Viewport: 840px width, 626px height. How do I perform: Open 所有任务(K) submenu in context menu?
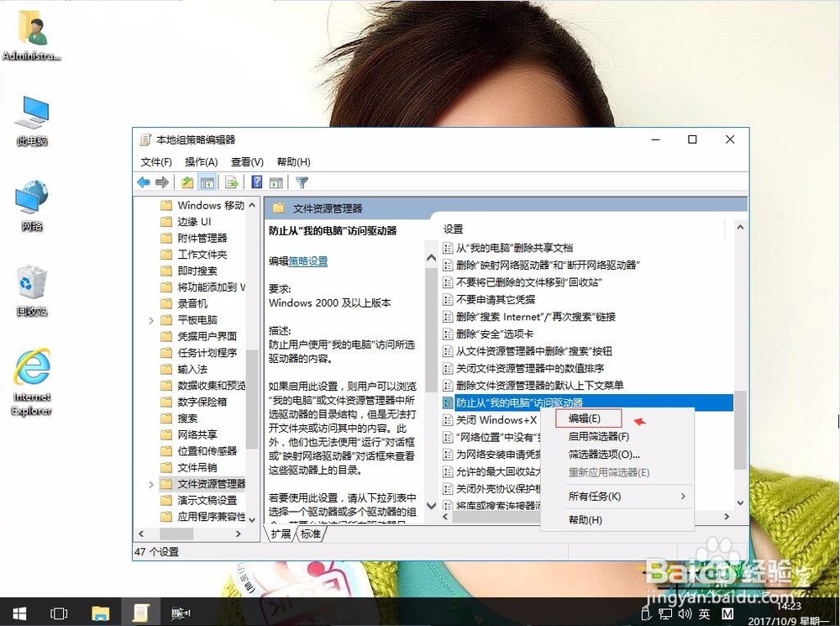pos(617,497)
